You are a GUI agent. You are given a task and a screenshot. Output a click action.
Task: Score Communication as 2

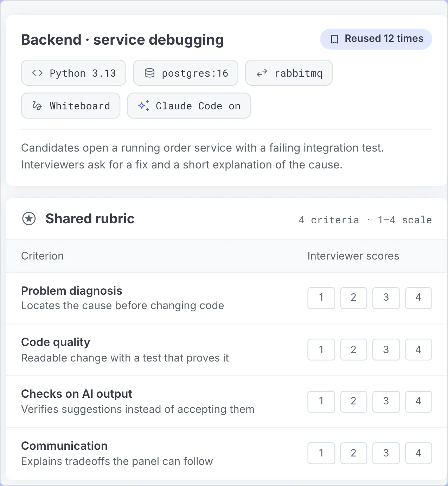pos(354,453)
